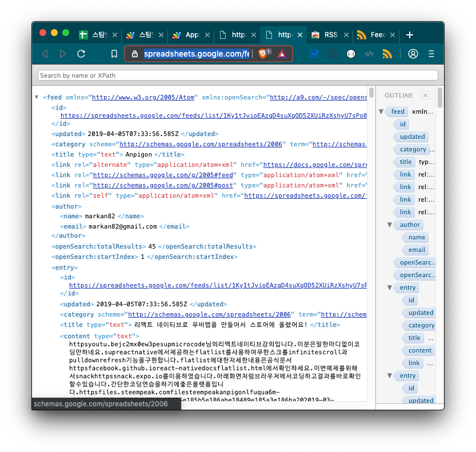Close the first 스팀 sheets tab
The width and height of the screenshot is (476, 452).
[x=115, y=35]
